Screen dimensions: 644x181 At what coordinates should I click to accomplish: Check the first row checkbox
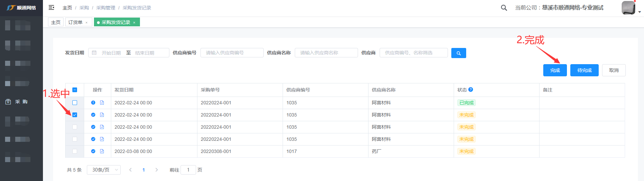75,103
